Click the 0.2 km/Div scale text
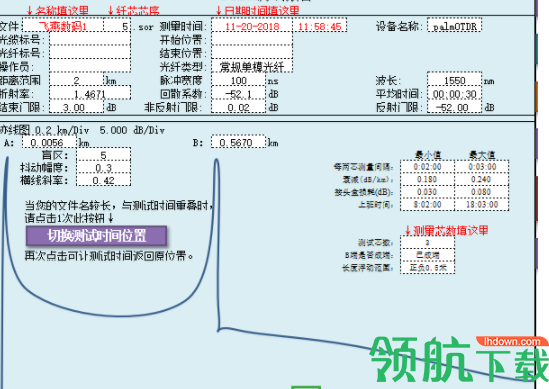Viewport: 549px width, 389px height. click(62, 130)
